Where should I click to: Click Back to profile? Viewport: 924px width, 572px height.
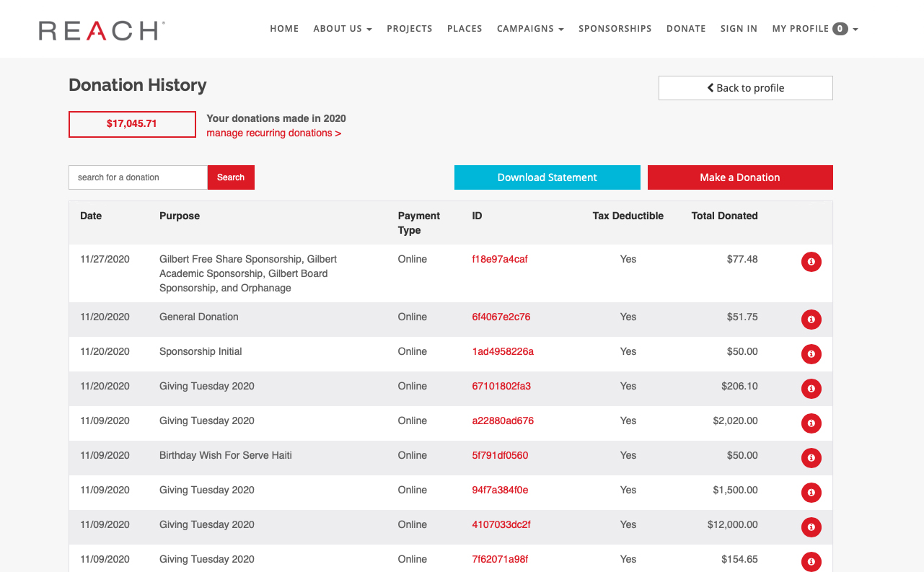point(745,87)
